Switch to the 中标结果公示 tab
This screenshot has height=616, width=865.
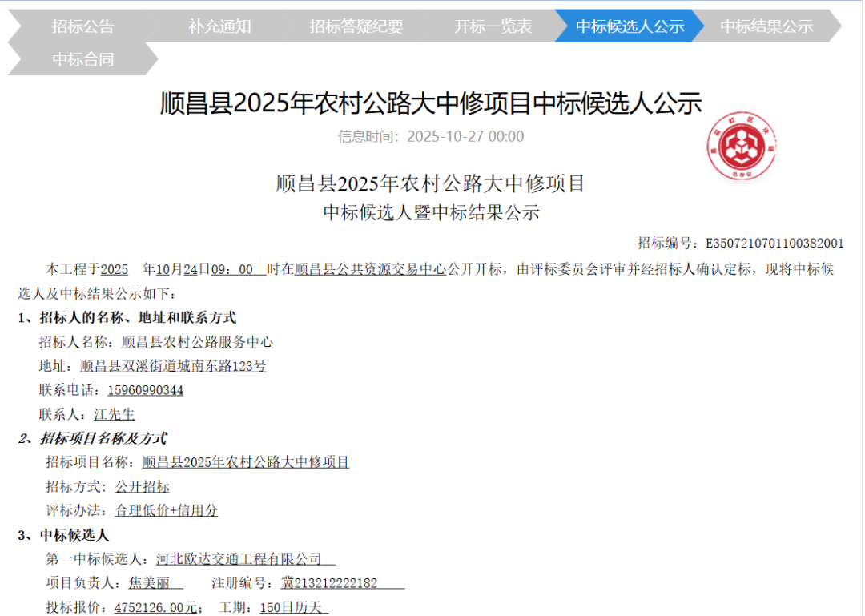[x=766, y=26]
